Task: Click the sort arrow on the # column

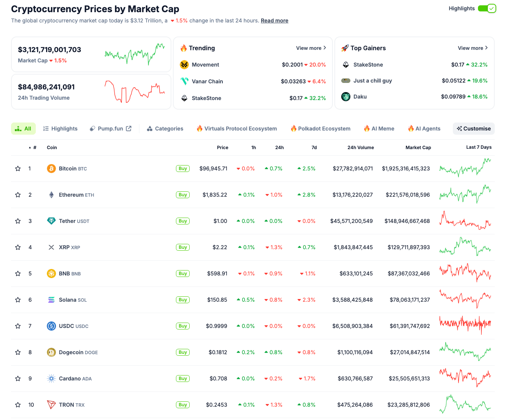Action: coord(30,147)
